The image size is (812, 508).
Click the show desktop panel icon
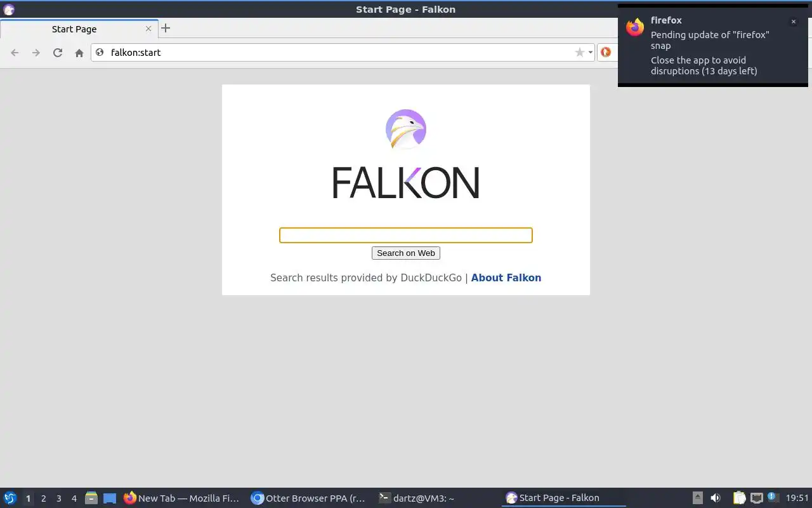click(x=110, y=498)
